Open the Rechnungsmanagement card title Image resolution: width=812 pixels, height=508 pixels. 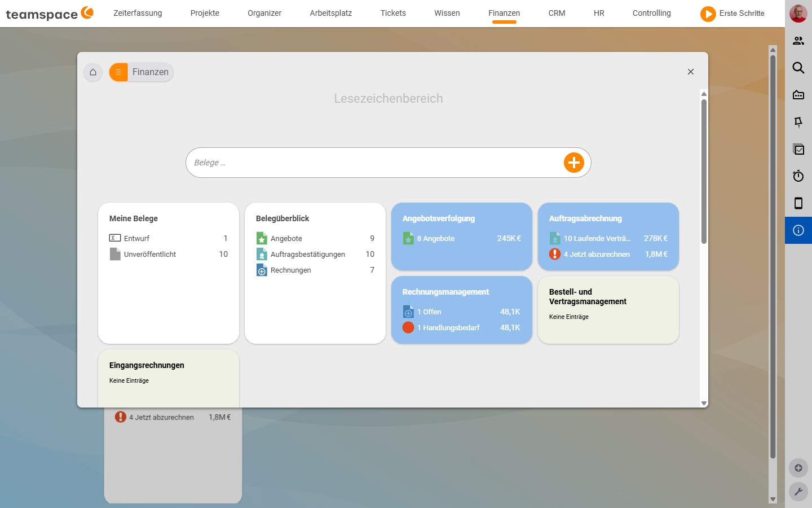445,292
